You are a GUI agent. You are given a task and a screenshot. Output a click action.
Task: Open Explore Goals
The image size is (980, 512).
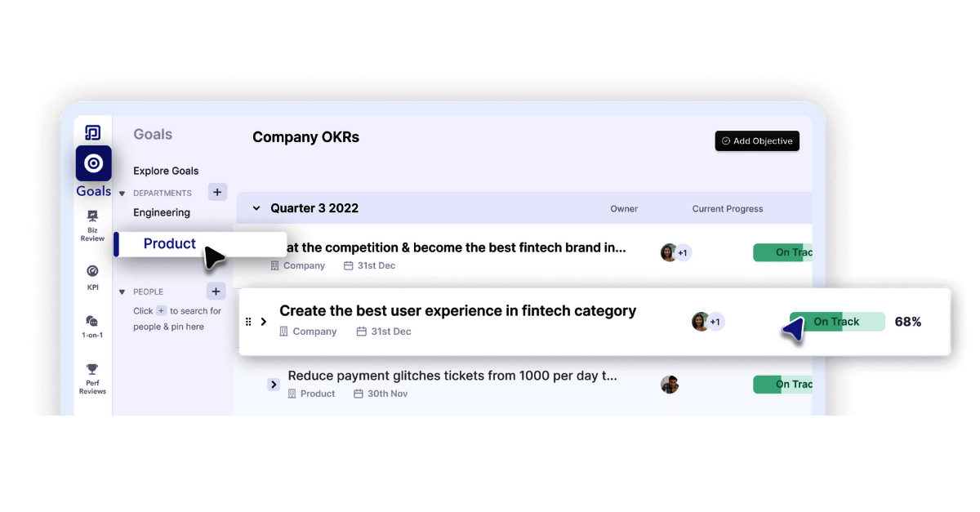point(166,171)
